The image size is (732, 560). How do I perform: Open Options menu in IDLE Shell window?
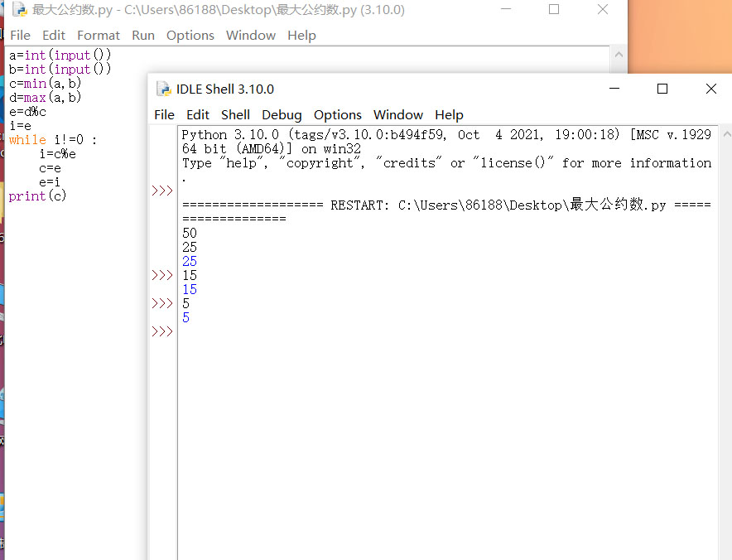pyautogui.click(x=338, y=115)
